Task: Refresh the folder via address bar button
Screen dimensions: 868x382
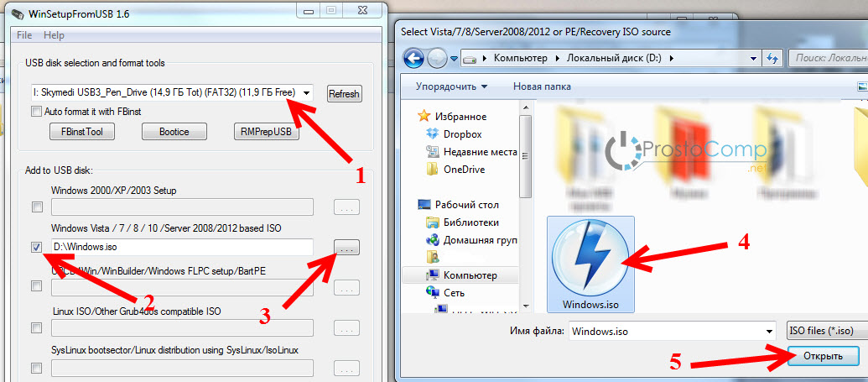Action: pyautogui.click(x=772, y=58)
